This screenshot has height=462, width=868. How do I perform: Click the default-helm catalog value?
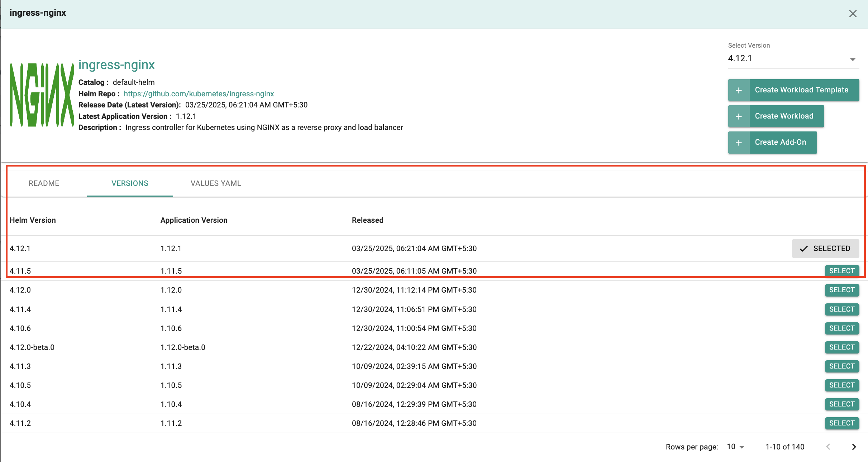(x=134, y=82)
